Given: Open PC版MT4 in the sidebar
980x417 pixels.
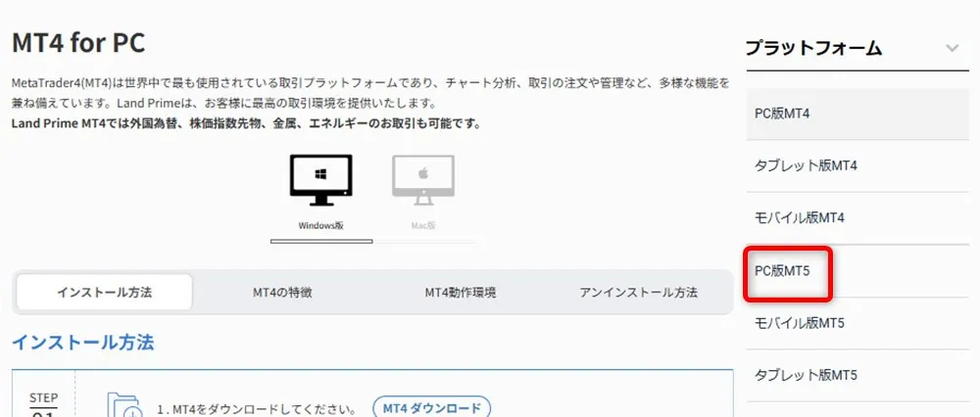Looking at the screenshot, I should [x=857, y=114].
